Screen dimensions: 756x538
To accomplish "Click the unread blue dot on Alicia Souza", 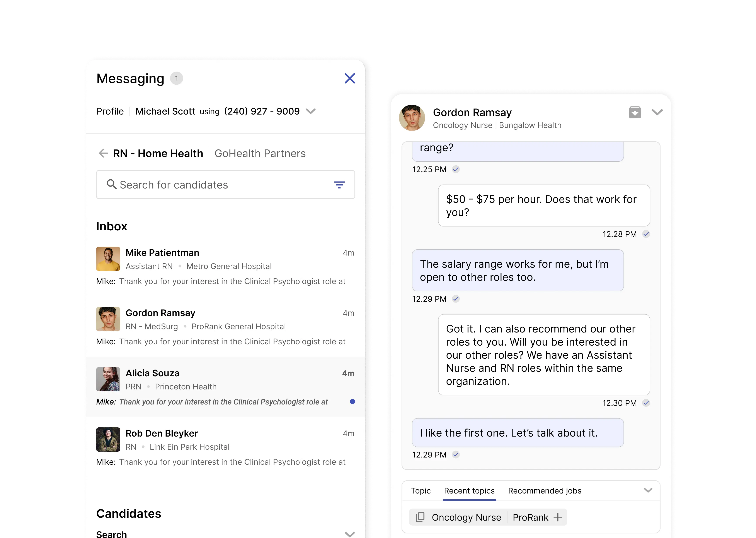I will (x=352, y=402).
